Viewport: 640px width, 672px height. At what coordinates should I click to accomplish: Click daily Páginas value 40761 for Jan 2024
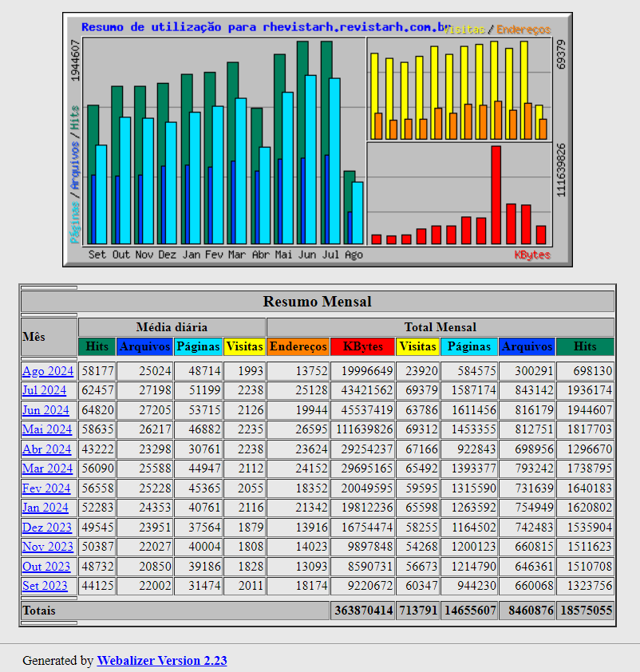[x=205, y=508]
